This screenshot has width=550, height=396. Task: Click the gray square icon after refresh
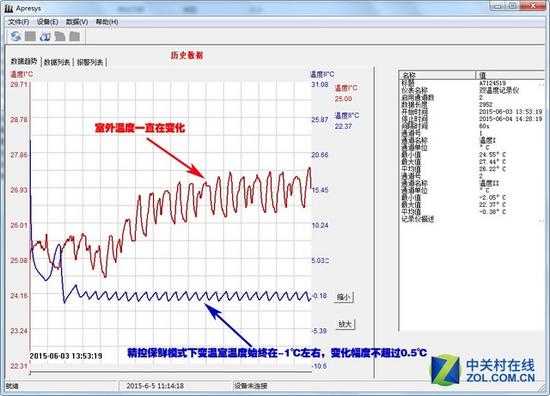click(30, 36)
